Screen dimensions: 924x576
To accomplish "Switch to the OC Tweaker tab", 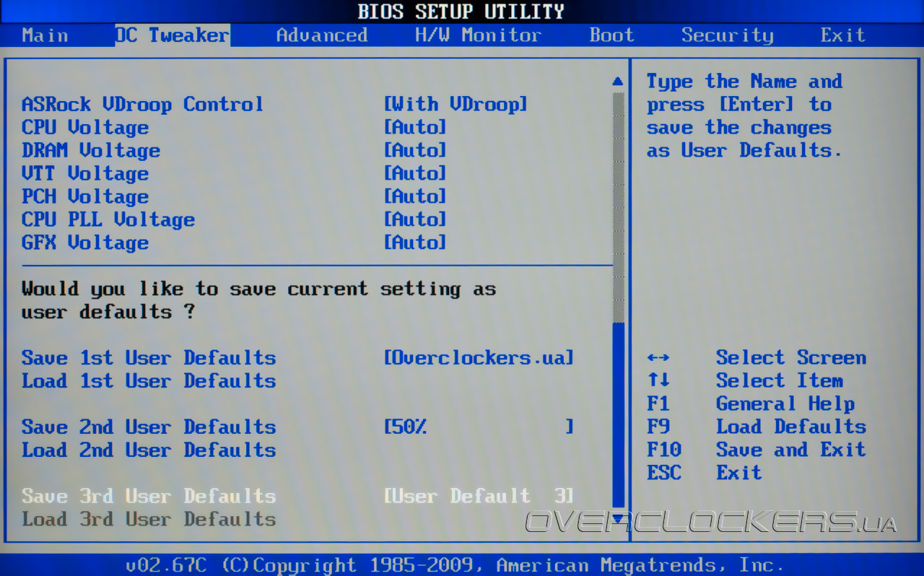I will click(173, 35).
